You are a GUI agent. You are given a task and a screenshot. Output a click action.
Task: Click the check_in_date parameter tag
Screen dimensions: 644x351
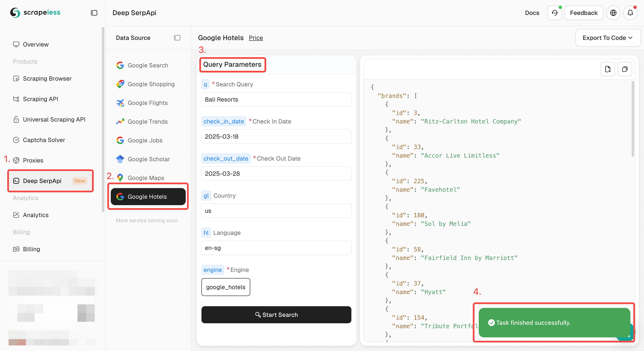(223, 121)
